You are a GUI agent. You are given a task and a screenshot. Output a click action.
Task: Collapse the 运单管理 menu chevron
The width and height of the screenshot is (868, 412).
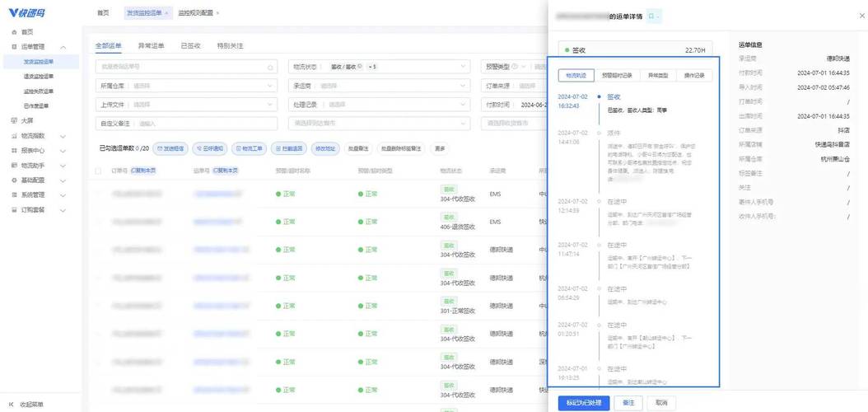(63, 48)
